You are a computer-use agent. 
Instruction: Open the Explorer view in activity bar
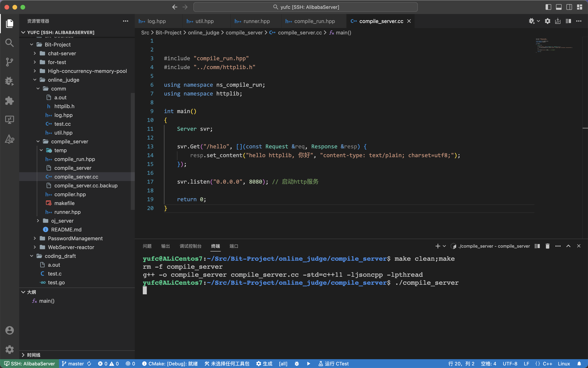(x=9, y=24)
